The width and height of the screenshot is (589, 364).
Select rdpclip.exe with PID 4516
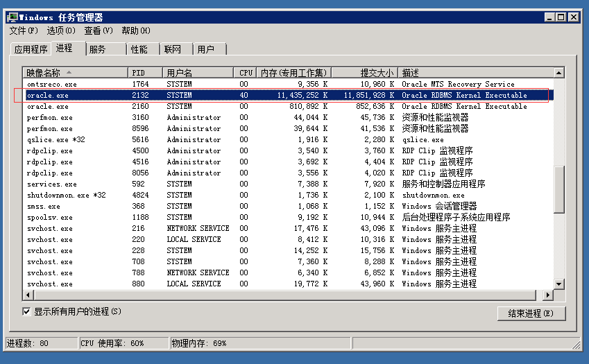tap(288, 162)
